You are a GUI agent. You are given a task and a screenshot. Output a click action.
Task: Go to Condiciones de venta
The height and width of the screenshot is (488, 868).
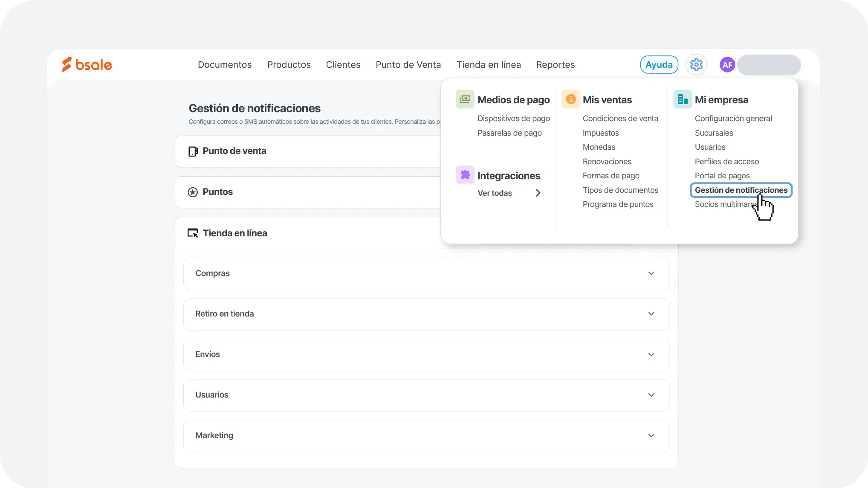[x=620, y=119]
